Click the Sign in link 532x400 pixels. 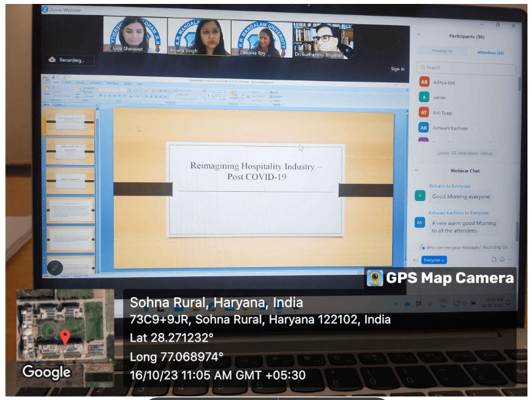397,69
